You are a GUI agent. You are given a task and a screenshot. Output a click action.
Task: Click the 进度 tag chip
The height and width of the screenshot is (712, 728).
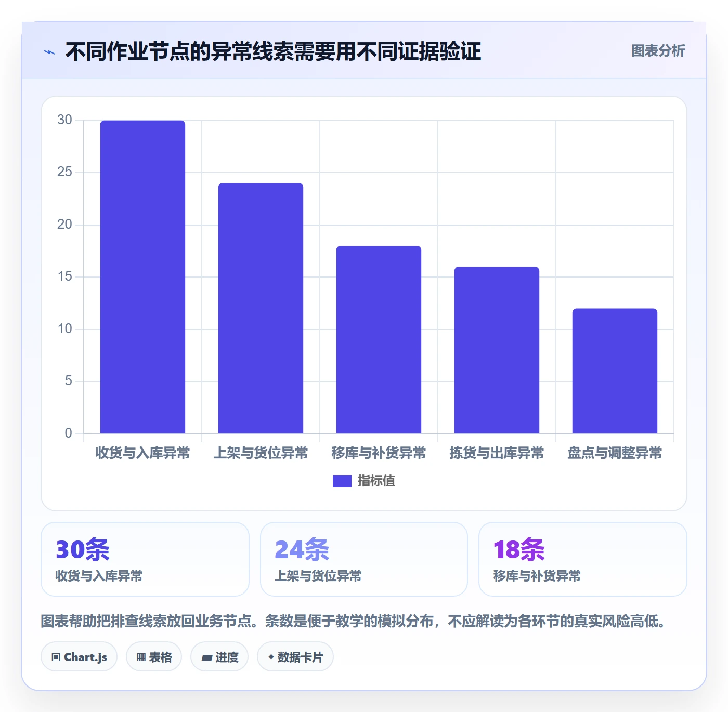(x=219, y=657)
